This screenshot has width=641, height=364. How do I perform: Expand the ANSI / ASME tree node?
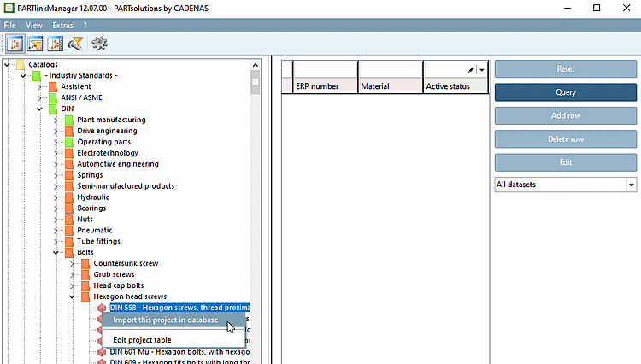coord(39,97)
